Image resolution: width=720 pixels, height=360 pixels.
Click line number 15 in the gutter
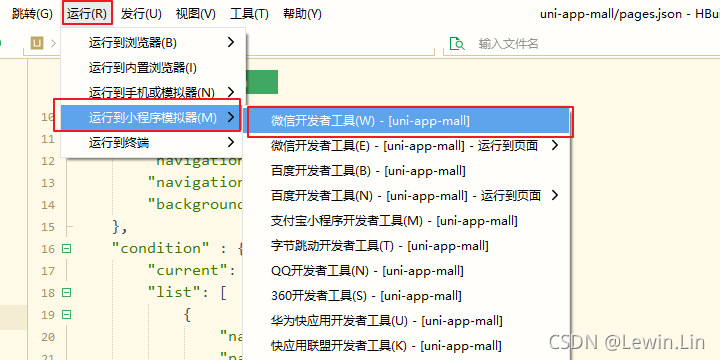coord(48,227)
